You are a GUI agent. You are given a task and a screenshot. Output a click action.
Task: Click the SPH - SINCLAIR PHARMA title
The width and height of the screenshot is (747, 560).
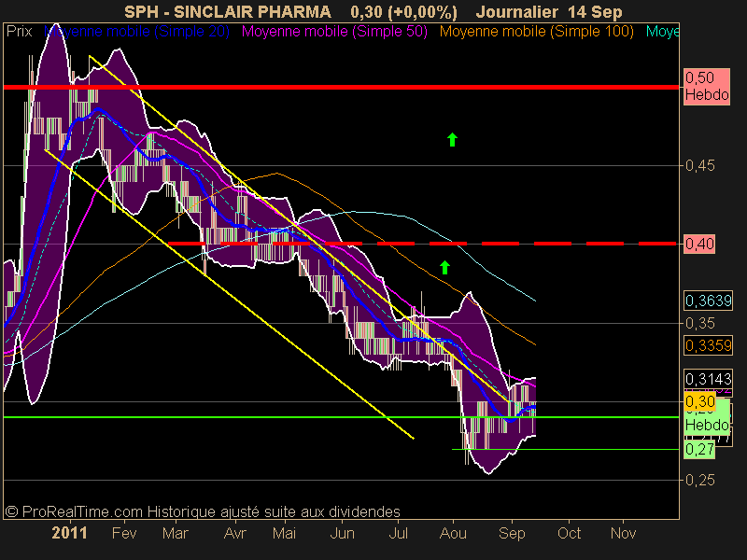coord(228,11)
